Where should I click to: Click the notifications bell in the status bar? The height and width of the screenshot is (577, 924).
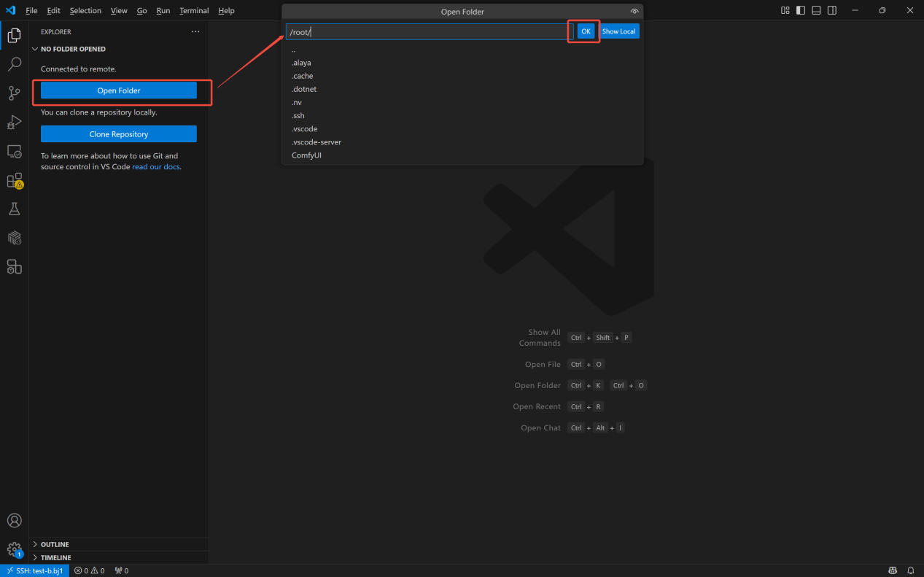tap(910, 570)
